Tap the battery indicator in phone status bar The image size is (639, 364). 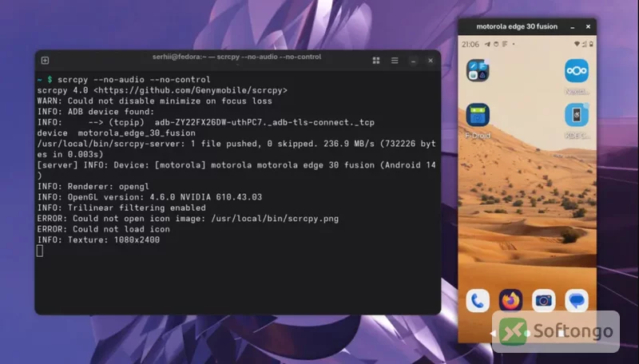click(591, 44)
